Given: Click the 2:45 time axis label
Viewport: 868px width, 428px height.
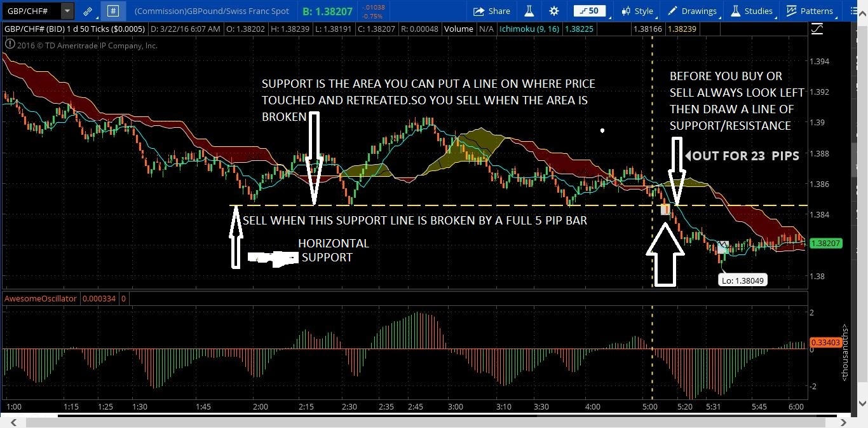Looking at the screenshot, I should 416,406.
